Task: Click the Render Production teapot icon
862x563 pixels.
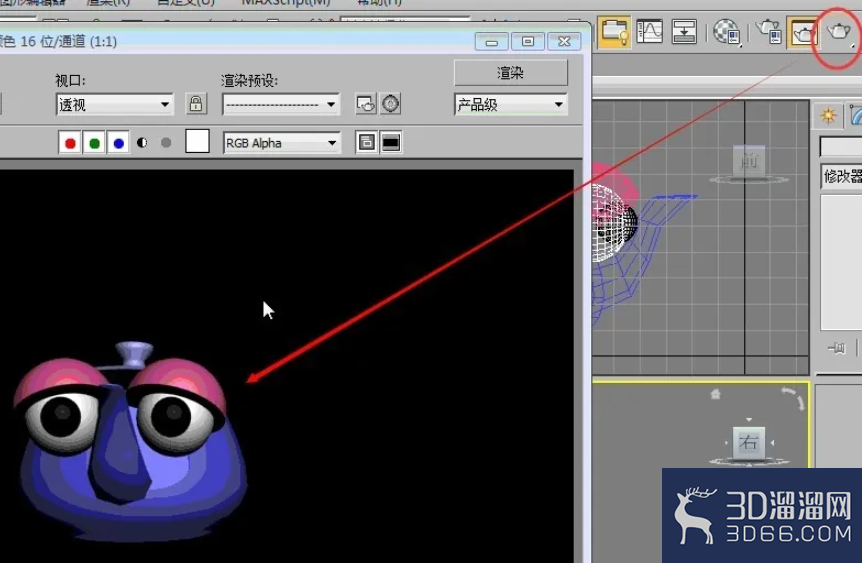Action: pyautogui.click(x=839, y=32)
